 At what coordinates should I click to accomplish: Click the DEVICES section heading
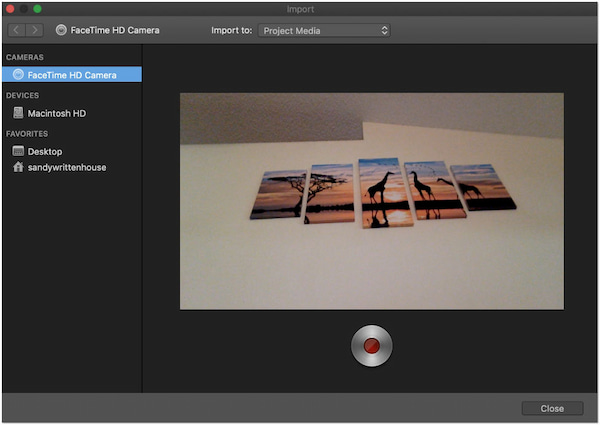[x=23, y=95]
